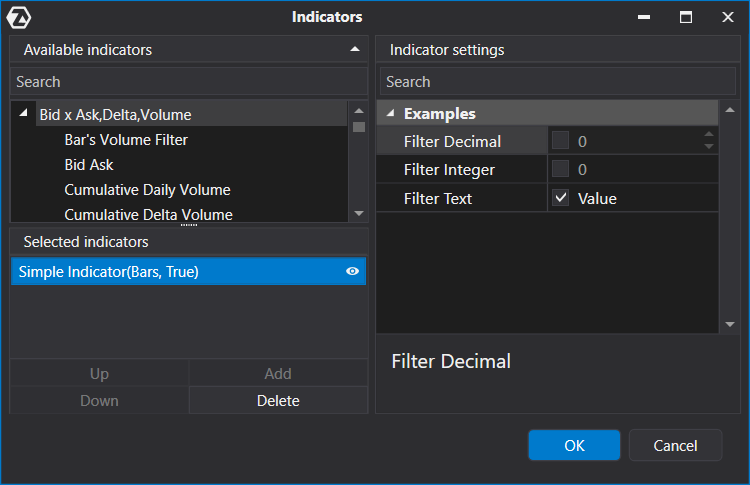Click the application logo icon in title bar
This screenshot has width=750, height=485.
click(19, 18)
